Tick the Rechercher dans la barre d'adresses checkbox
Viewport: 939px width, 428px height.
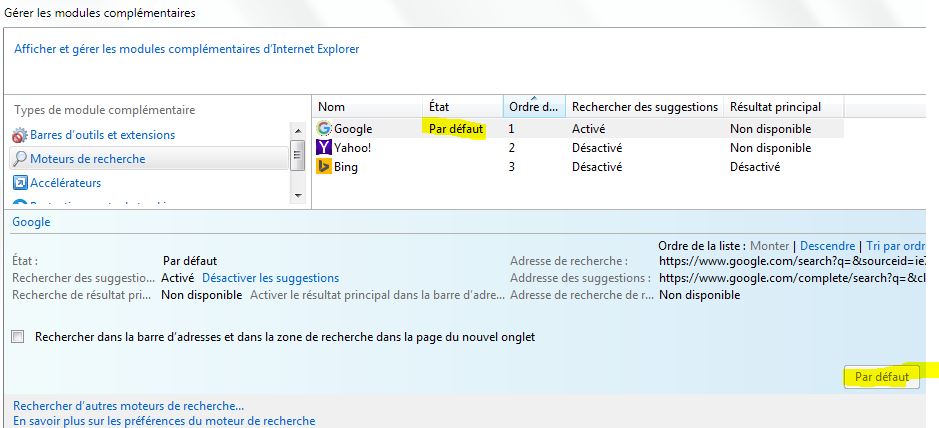pos(18,337)
